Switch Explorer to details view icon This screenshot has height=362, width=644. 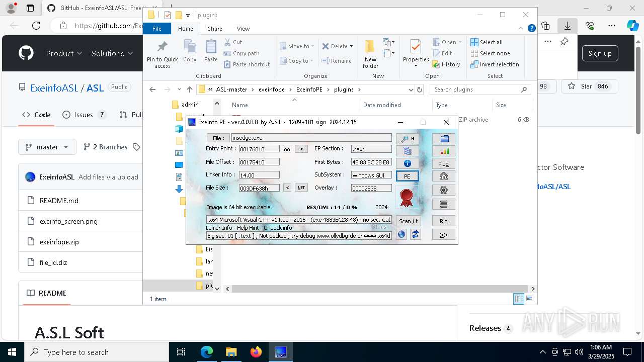click(x=519, y=299)
